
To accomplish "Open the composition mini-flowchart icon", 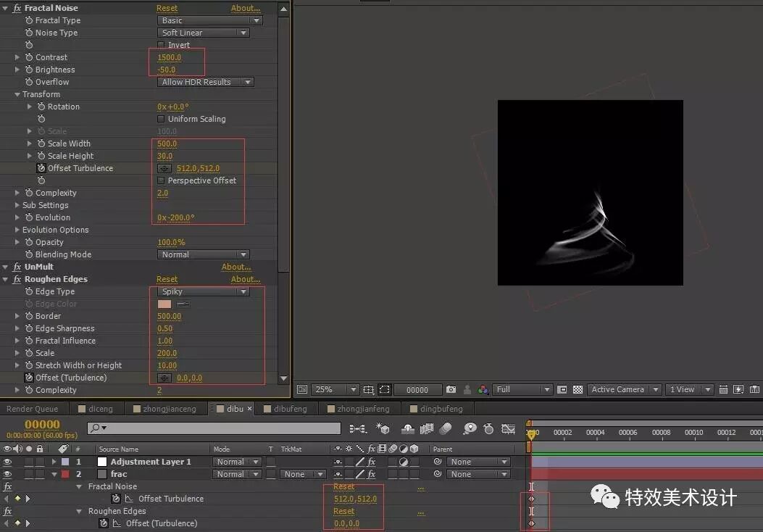I will coord(358,428).
